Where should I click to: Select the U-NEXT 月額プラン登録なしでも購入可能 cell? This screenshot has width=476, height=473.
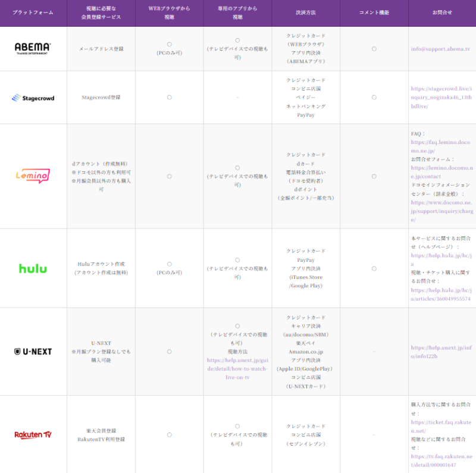(101, 352)
